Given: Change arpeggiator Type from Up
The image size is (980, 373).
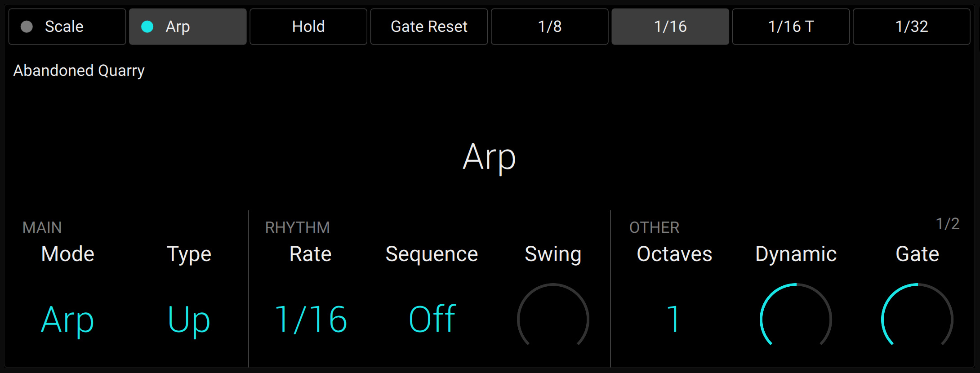Looking at the screenshot, I should tap(189, 319).
